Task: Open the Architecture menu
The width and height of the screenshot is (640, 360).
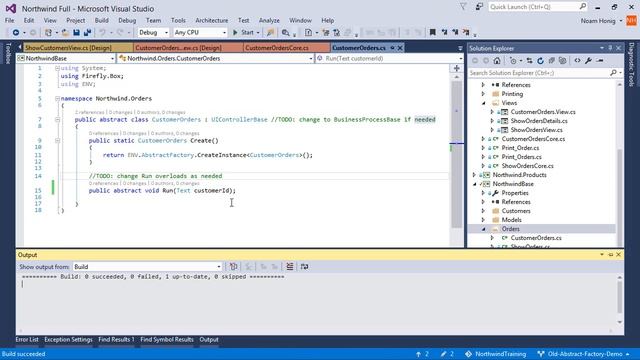Action: coord(211,20)
